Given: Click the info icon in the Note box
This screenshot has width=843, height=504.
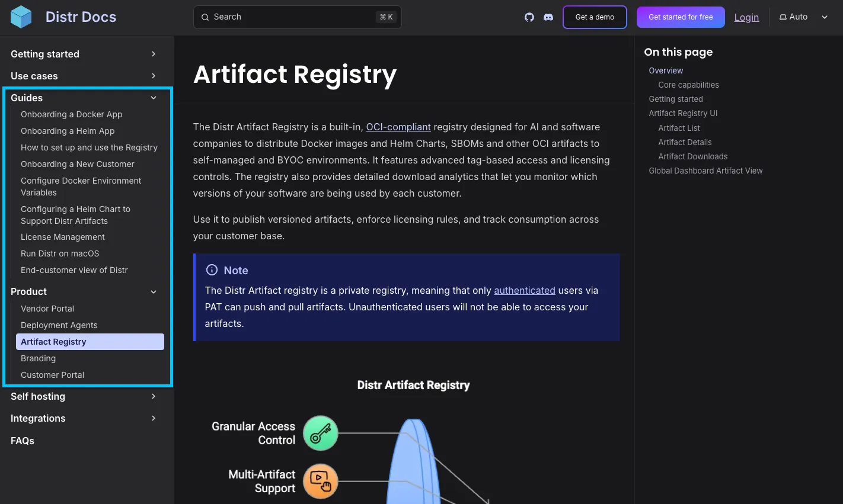Looking at the screenshot, I should [x=212, y=269].
